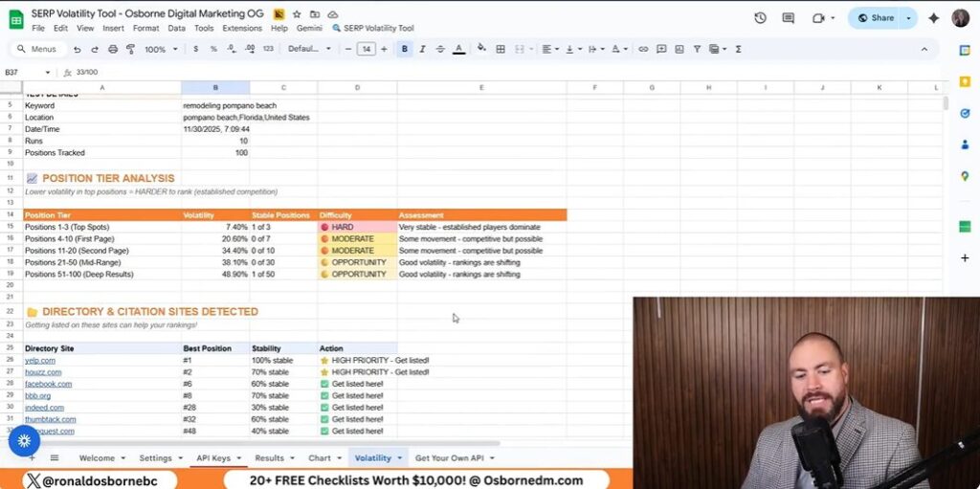
Task: Open the File menu
Action: [38, 28]
